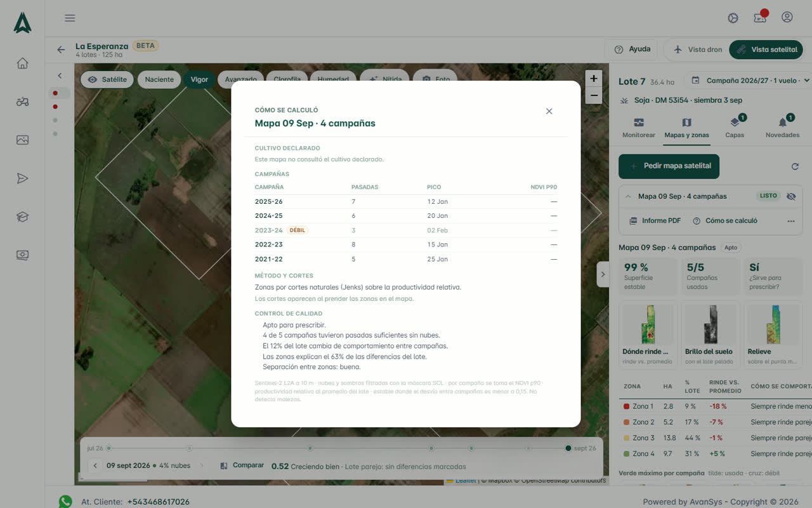Open the ticket icon with the red badge
The image size is (812, 508).
point(760,17)
